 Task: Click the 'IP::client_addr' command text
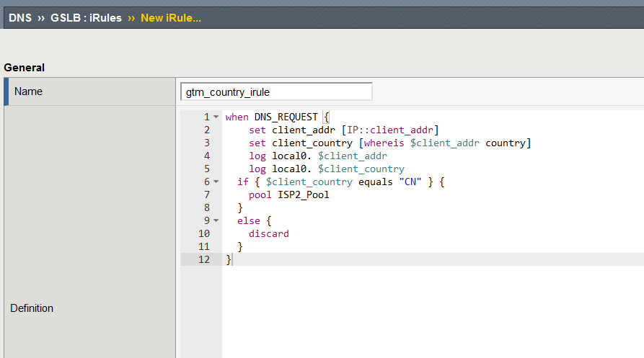click(x=390, y=130)
